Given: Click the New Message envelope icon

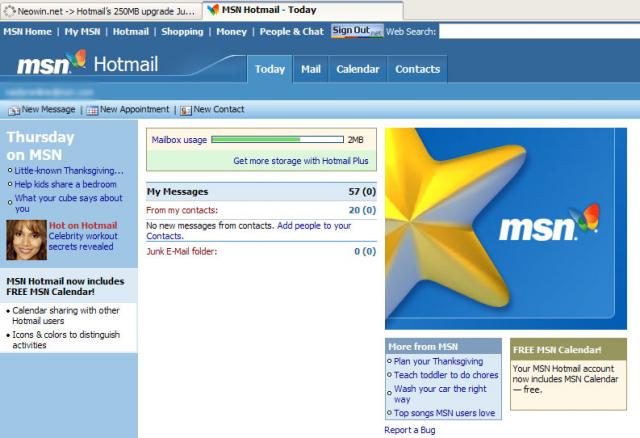Looking at the screenshot, I should click(14, 110).
